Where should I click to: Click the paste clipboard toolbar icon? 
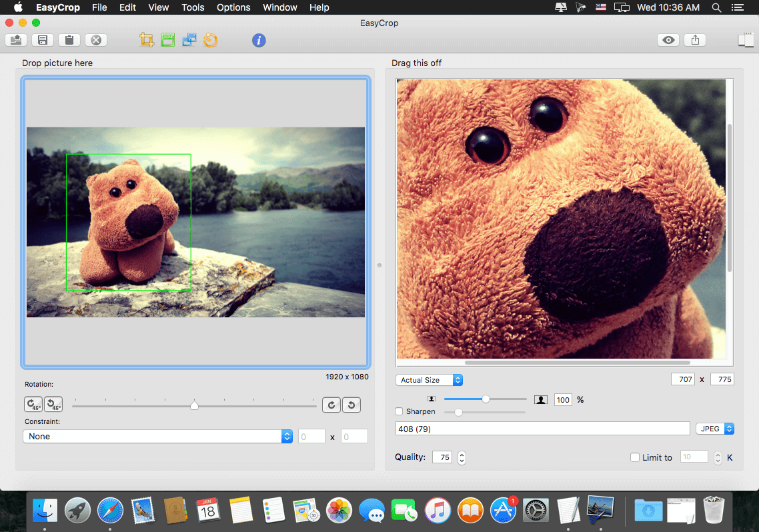69,40
